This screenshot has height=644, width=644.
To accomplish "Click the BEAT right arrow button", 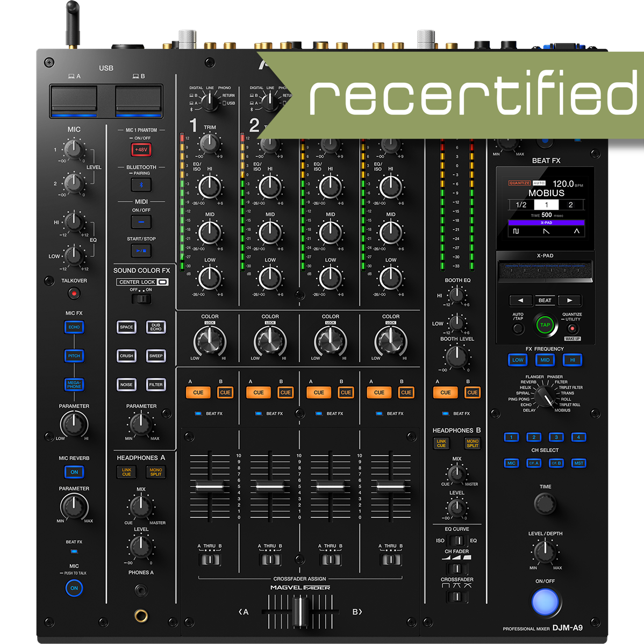I will click(x=570, y=300).
